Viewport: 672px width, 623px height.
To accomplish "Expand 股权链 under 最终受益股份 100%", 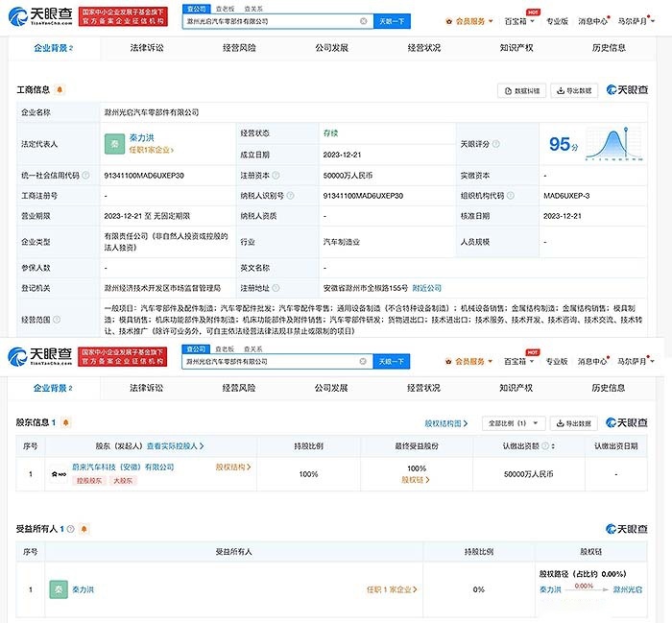I will (415, 480).
